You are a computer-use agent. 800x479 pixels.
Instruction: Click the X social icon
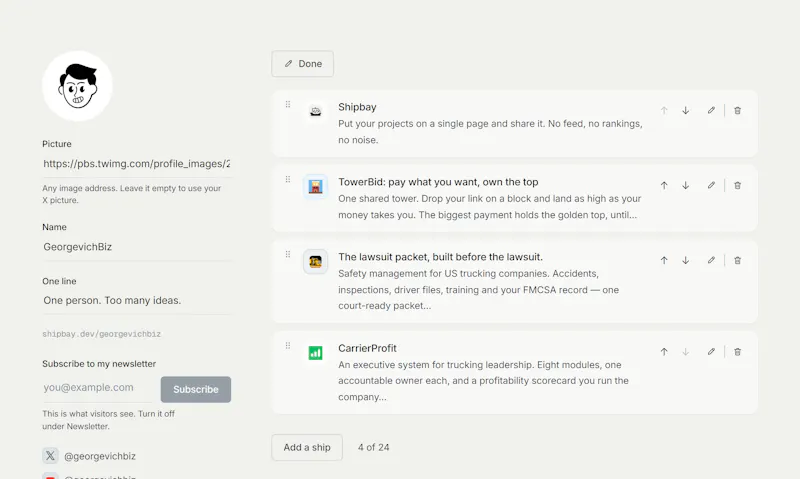[x=50, y=456]
